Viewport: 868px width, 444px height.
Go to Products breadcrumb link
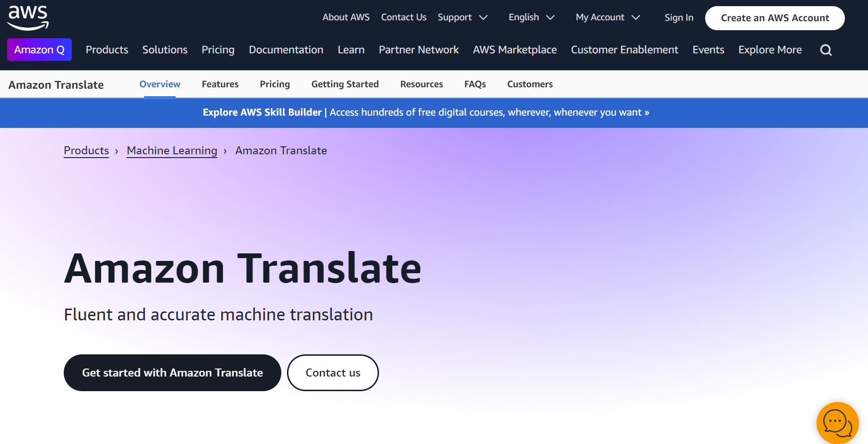coord(86,151)
